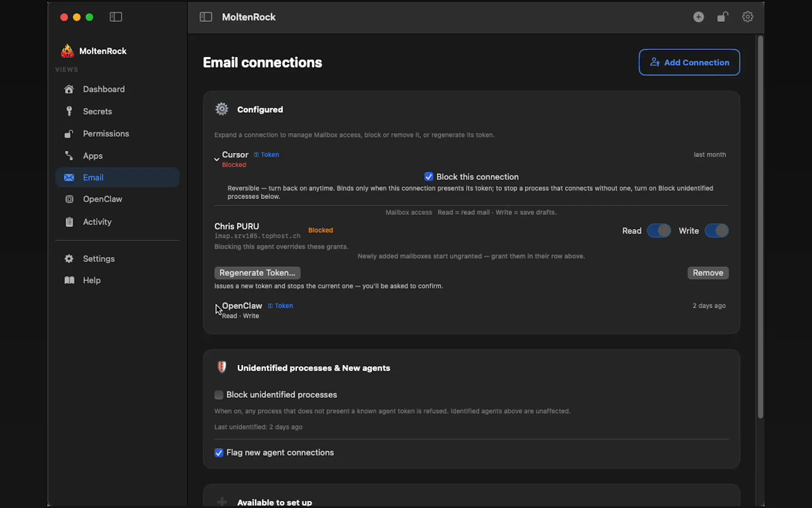The image size is (812, 508).
Task: Click the vertical scrollbar
Action: (x=760, y=227)
